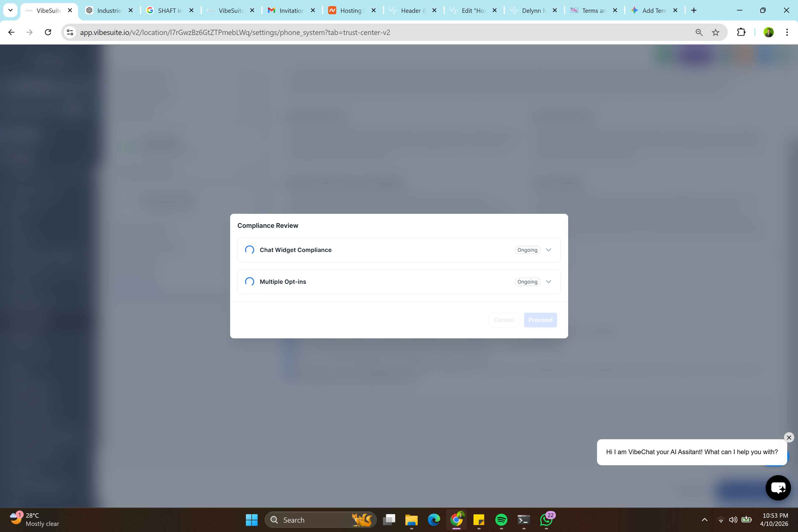Click the Compliance Review dialog heading
Image resolution: width=798 pixels, height=532 pixels.
(268, 226)
